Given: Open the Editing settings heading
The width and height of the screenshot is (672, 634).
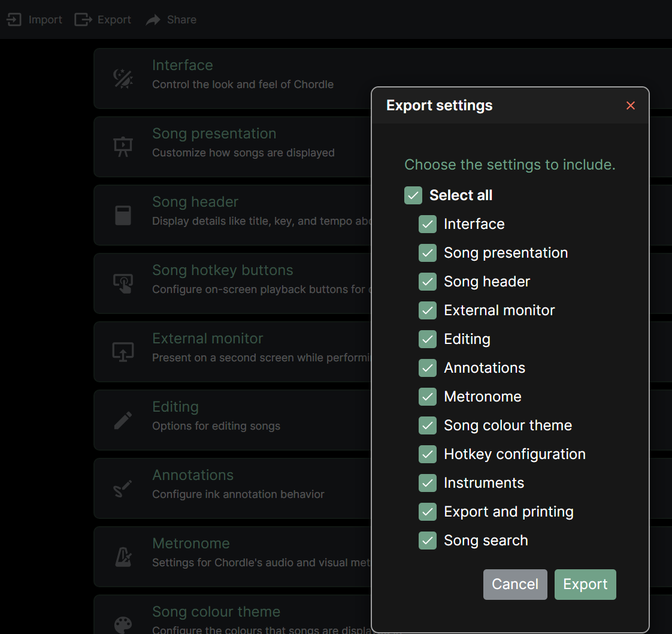Looking at the screenshot, I should (x=175, y=407).
